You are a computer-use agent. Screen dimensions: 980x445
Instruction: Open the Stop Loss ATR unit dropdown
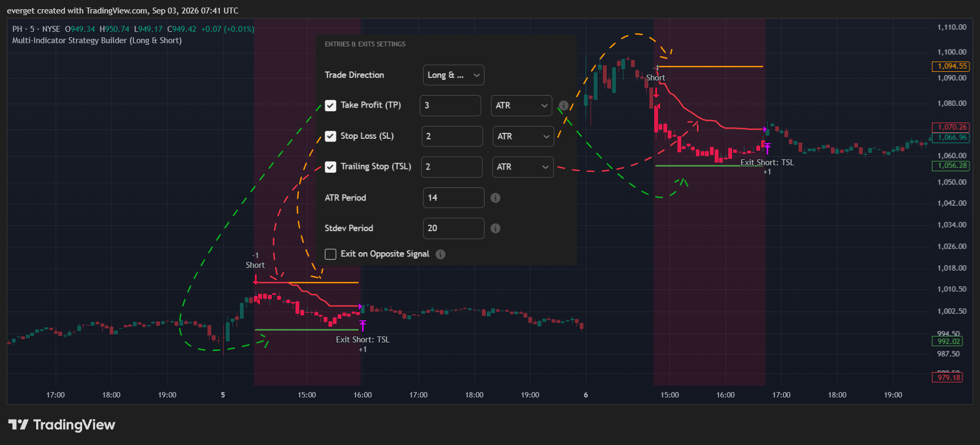tap(523, 136)
